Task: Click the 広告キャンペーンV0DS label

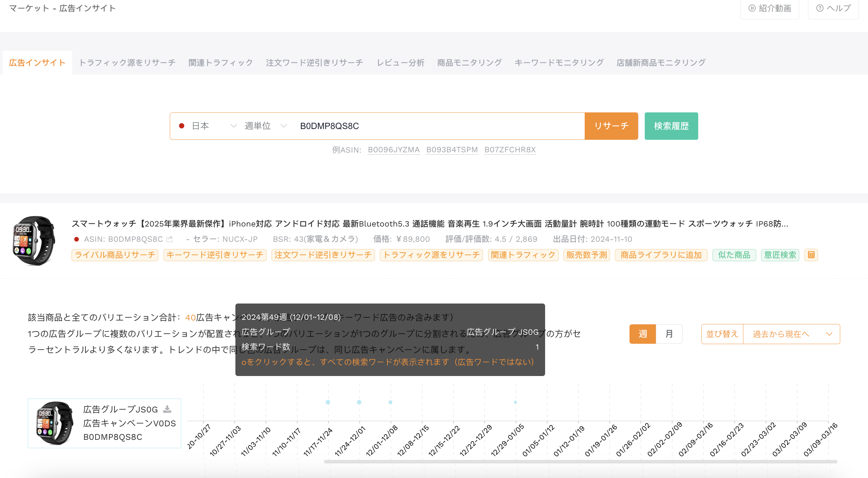Action: click(130, 423)
